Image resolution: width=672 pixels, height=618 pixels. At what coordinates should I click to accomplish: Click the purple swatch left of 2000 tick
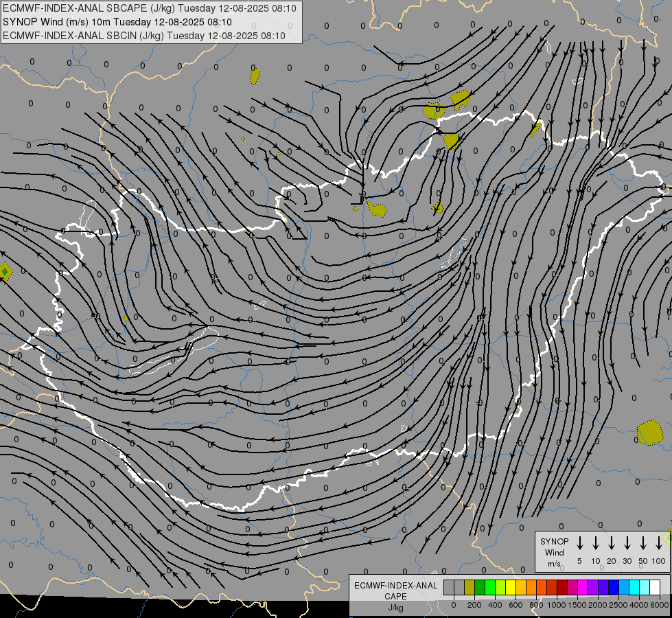coord(593,587)
